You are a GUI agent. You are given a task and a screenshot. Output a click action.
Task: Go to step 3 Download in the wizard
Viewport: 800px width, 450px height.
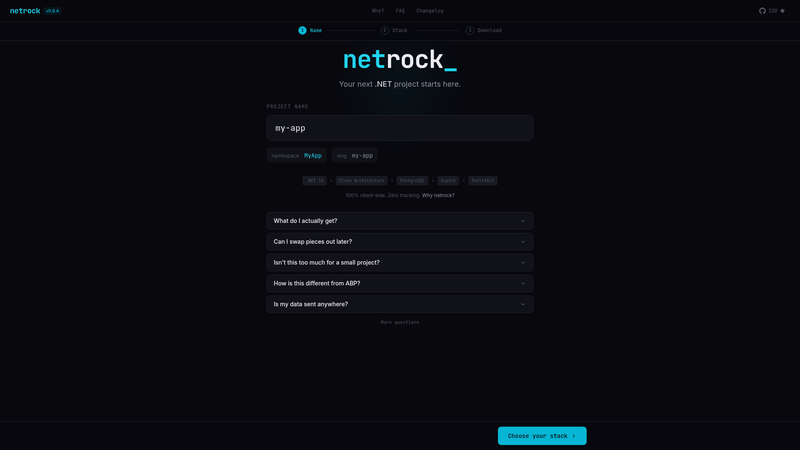(484, 31)
